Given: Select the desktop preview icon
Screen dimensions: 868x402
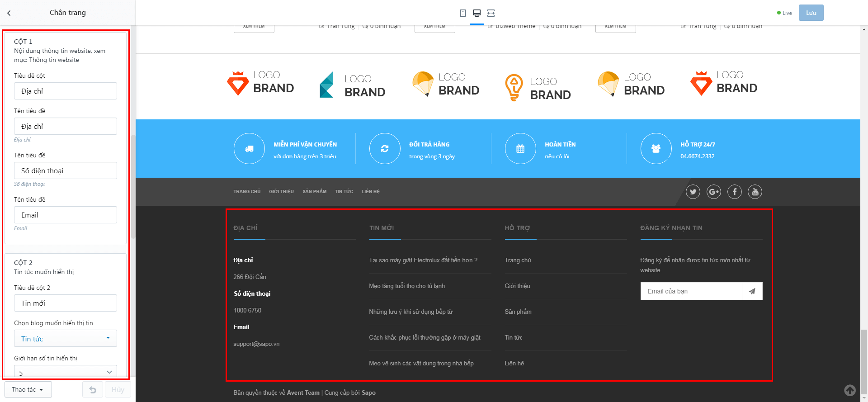Looking at the screenshot, I should pos(477,13).
